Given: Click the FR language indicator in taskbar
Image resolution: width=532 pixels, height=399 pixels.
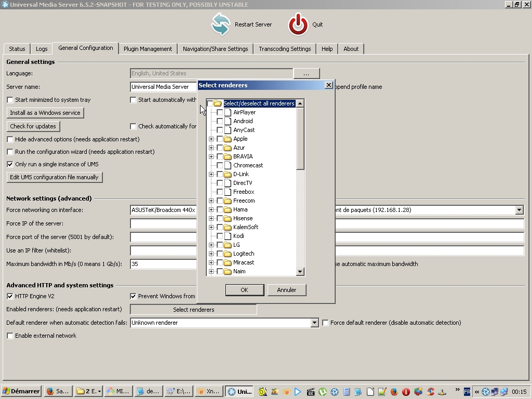Looking at the screenshot, I should pos(467,392).
